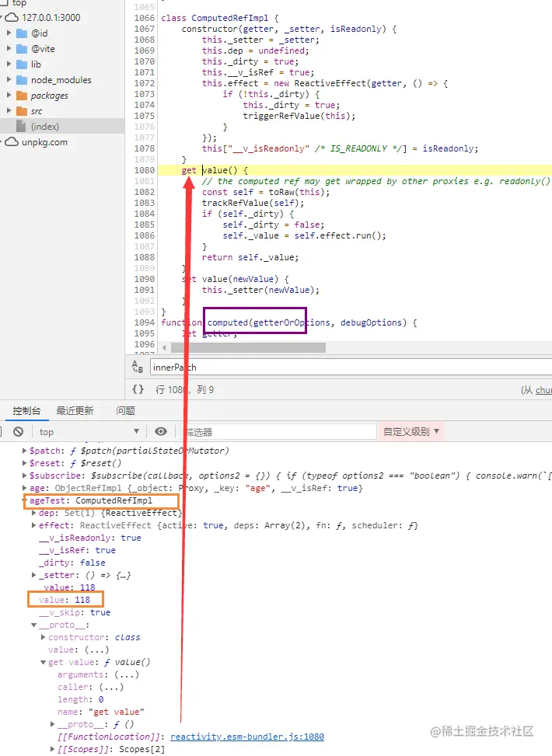Click the __v_isReadonly: true property
Image resolution: width=552 pixels, height=756 pixels.
(89, 538)
